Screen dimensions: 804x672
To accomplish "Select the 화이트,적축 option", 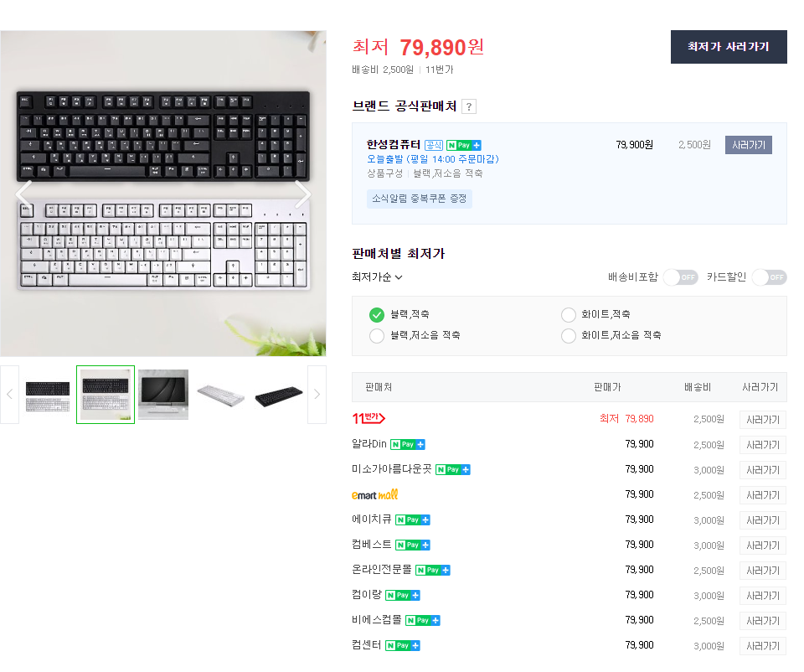I will pyautogui.click(x=595, y=314).
